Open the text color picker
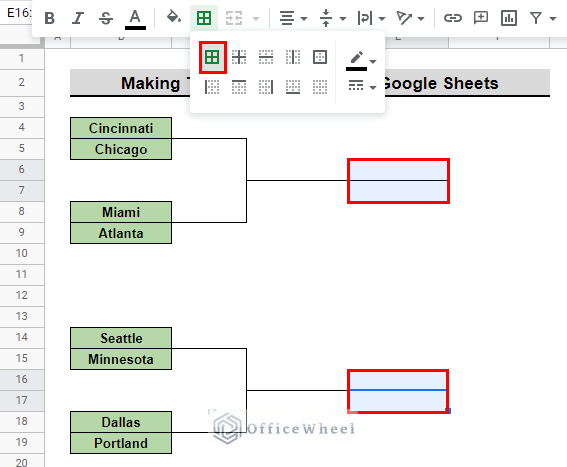567x467 pixels. pyautogui.click(x=135, y=18)
